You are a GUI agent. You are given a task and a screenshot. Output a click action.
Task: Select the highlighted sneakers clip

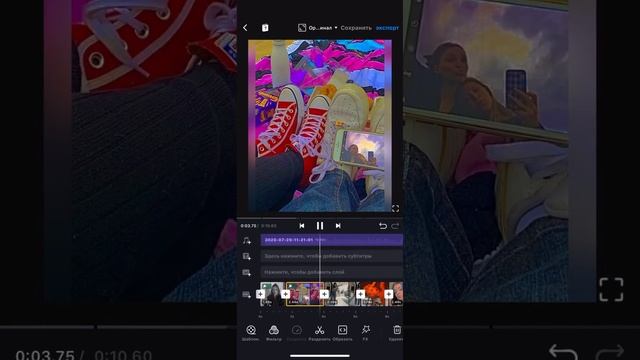click(x=305, y=294)
